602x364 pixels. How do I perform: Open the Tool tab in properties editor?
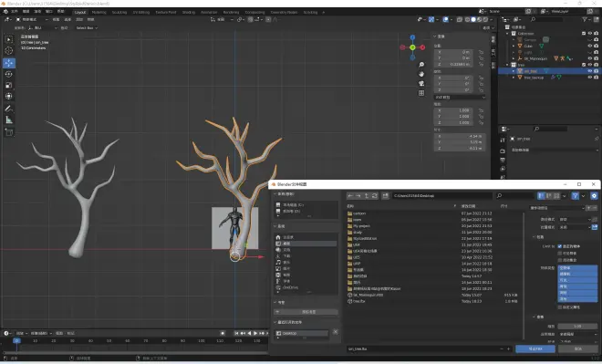point(503,140)
